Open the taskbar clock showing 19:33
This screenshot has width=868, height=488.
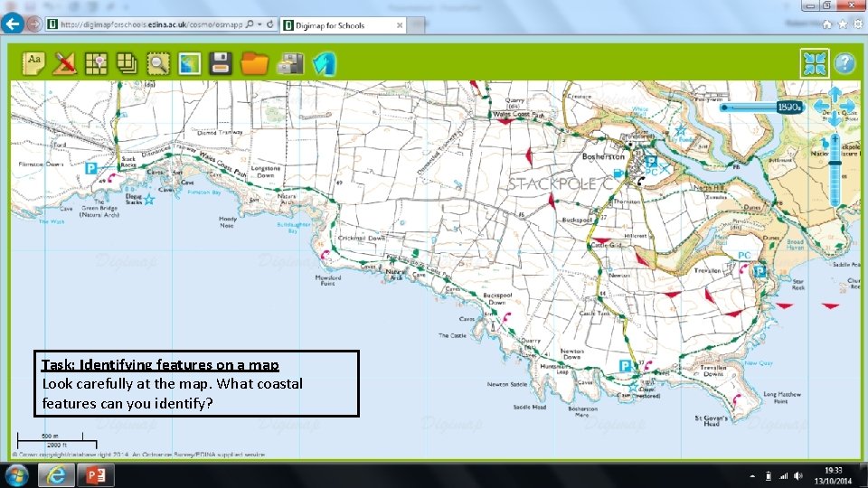(x=833, y=476)
